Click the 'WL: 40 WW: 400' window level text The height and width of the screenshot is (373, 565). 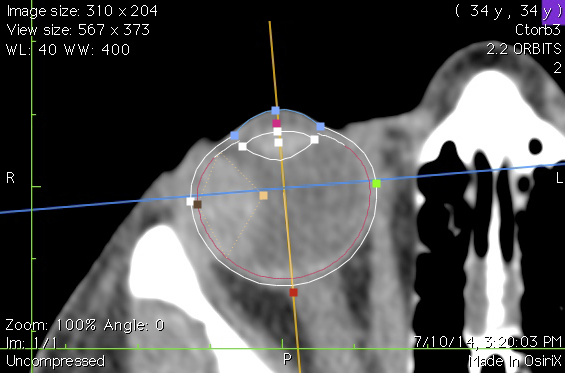68,49
